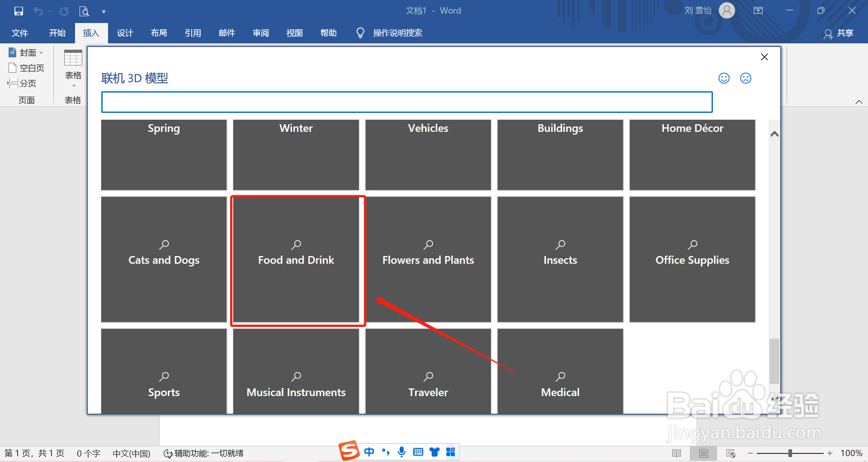Switch to the 设计 ribbon tab
The image size is (868, 462).
point(125,33)
